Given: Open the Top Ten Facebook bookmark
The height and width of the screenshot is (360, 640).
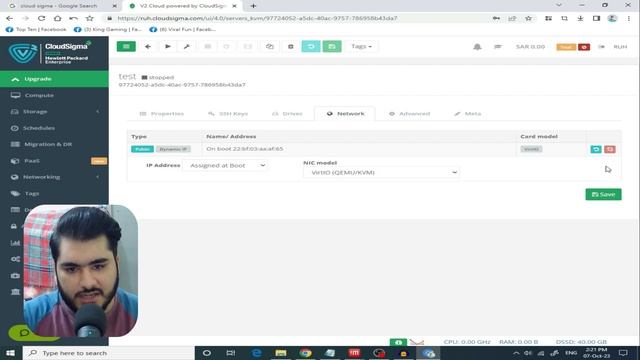Looking at the screenshot, I should (x=36, y=29).
